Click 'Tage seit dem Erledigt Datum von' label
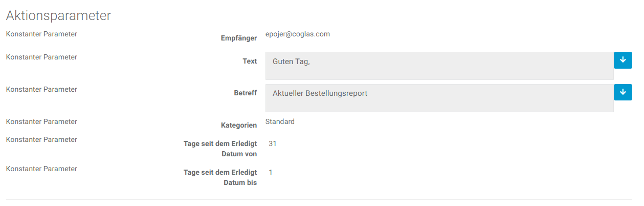Viewport: 644px width, 206px height. [220, 149]
